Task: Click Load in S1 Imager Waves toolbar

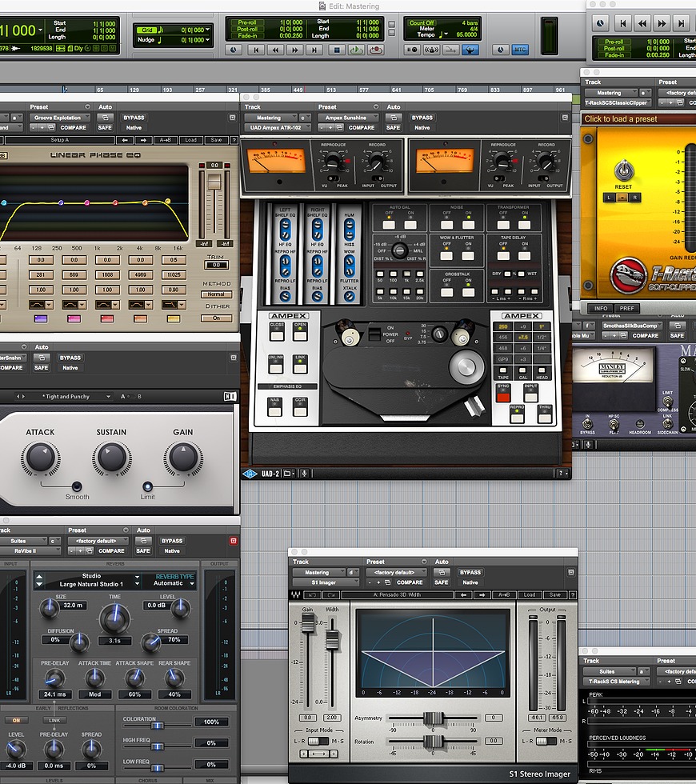Action: [530, 595]
